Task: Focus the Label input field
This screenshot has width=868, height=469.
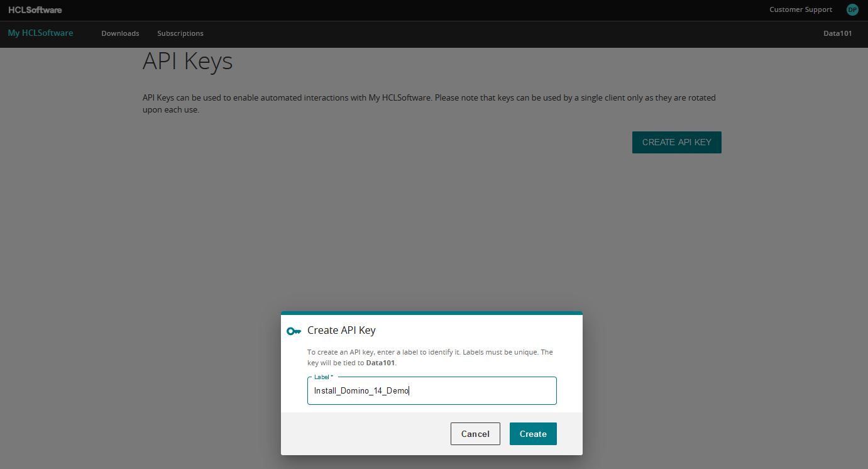Action: 432,390
